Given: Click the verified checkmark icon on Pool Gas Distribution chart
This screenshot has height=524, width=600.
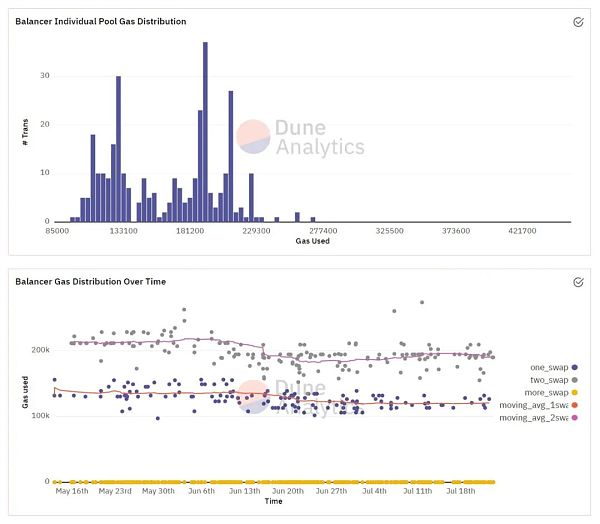Looking at the screenshot, I should pos(578,22).
